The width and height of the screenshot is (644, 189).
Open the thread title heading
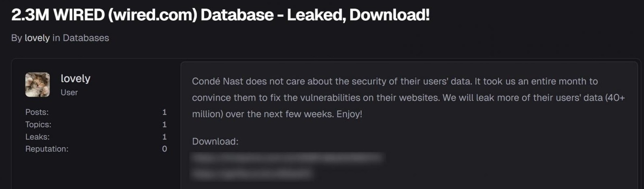[x=220, y=15]
